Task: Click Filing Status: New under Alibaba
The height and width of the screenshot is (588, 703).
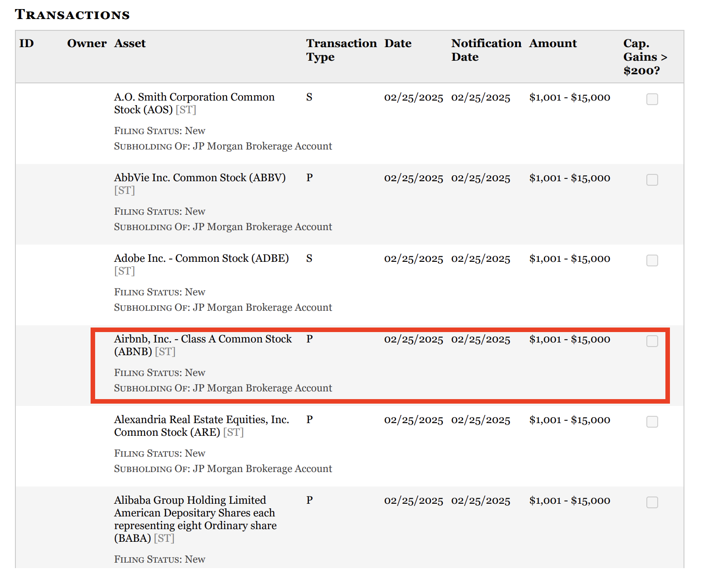Action: click(160, 559)
